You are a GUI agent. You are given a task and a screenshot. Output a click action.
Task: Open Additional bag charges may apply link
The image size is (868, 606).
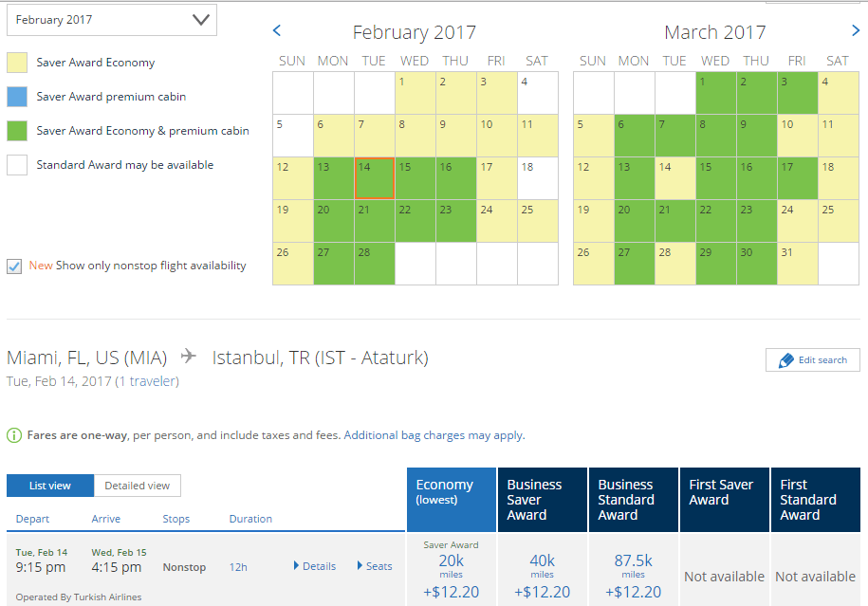(x=434, y=435)
